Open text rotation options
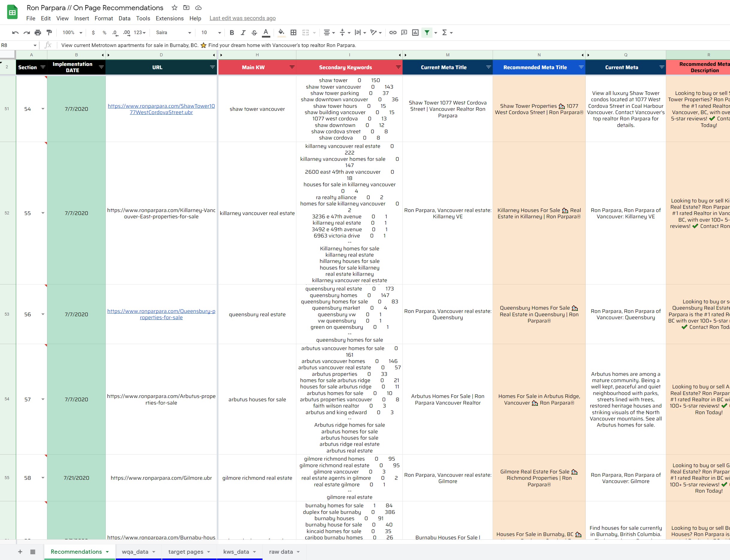Screen dimensions: 730x560 (376, 32)
